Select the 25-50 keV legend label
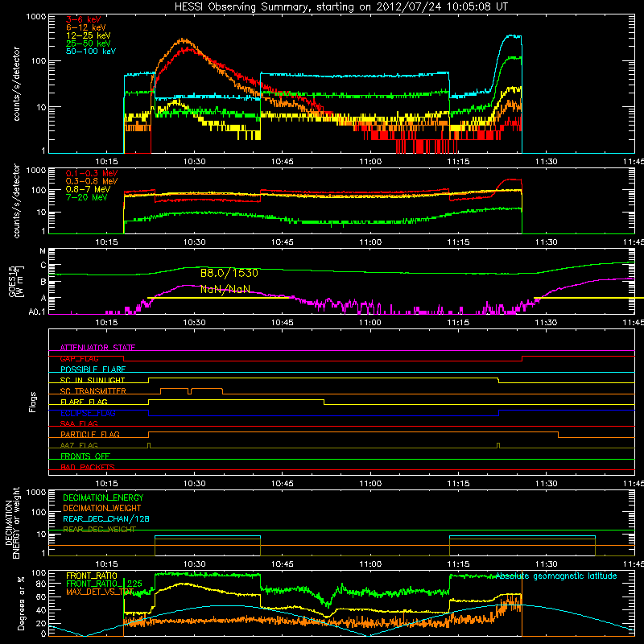Screen dimensions: 644x644 [x=89, y=43]
